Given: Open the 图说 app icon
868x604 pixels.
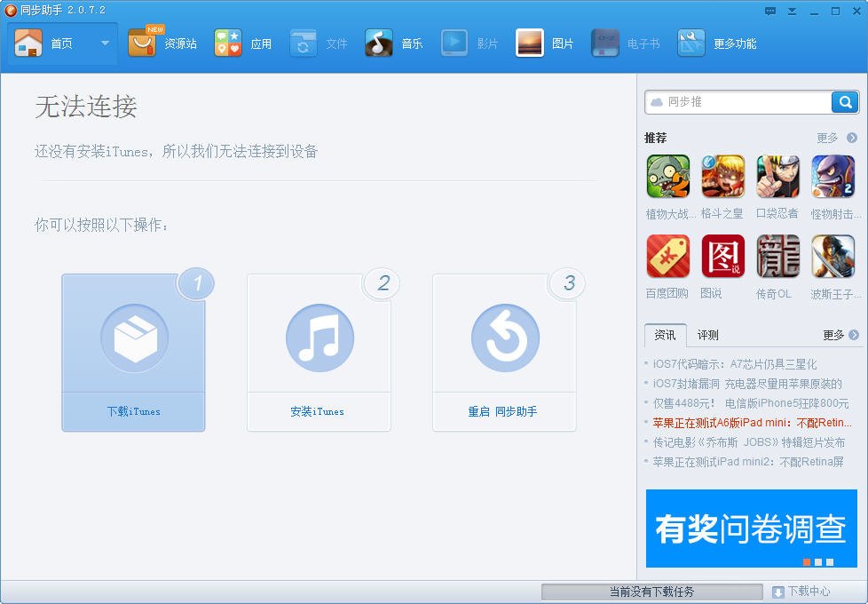Looking at the screenshot, I should click(x=723, y=256).
